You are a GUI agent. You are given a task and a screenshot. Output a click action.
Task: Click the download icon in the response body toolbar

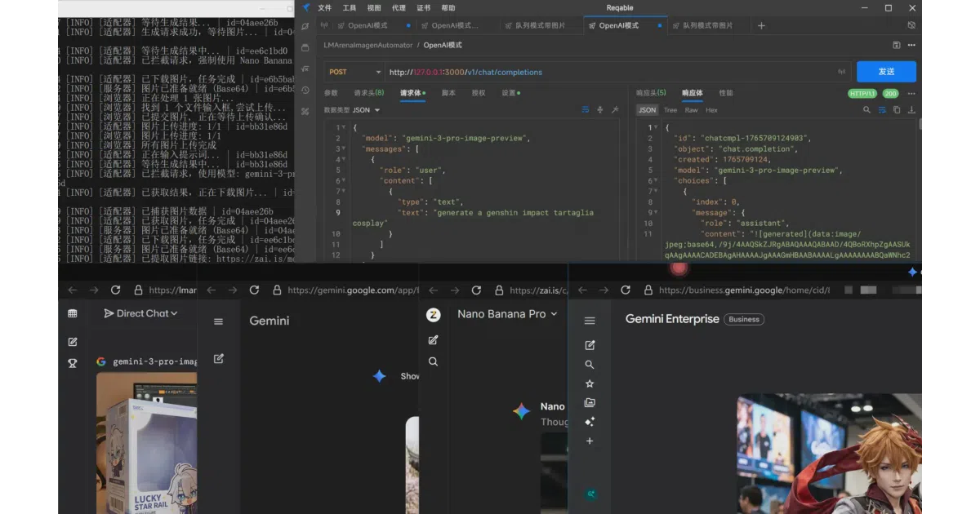click(x=911, y=110)
